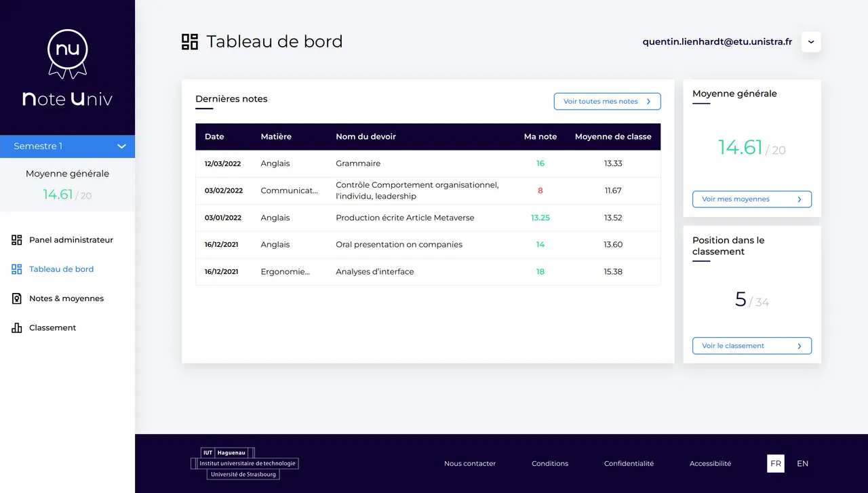Open Conditions footer link
Image resolution: width=868 pixels, height=493 pixels.
click(550, 464)
